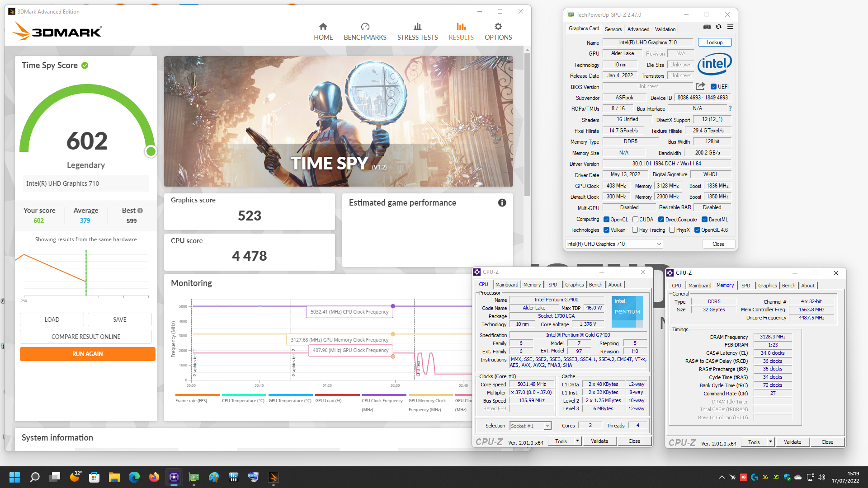
Task: Click the 3DMark logo
Action: tap(57, 31)
